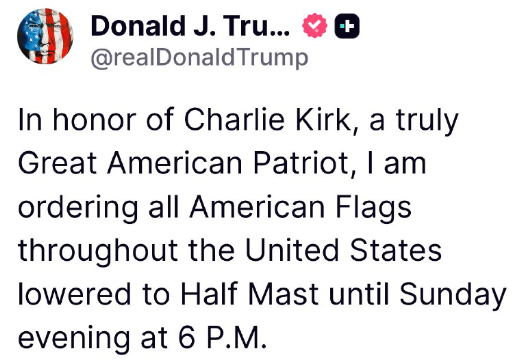The image size is (522, 360).
Task: Click the red verified checkmark badge
Action: [x=315, y=26]
